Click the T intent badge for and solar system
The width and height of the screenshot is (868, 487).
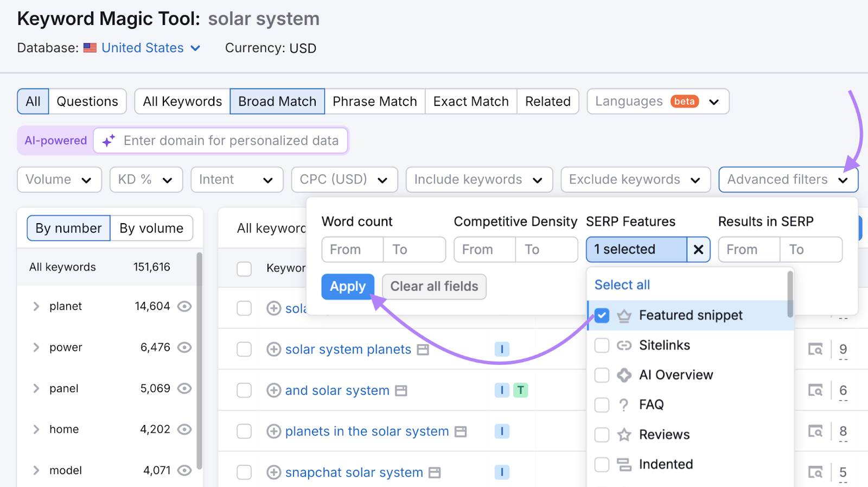point(520,390)
